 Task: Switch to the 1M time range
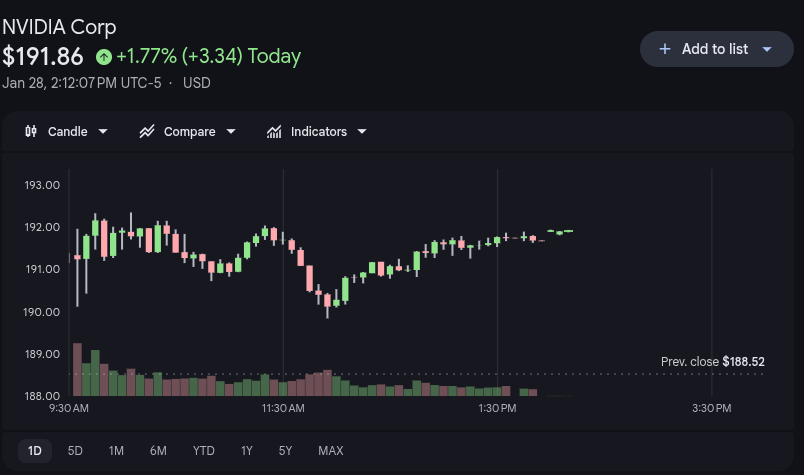click(116, 451)
